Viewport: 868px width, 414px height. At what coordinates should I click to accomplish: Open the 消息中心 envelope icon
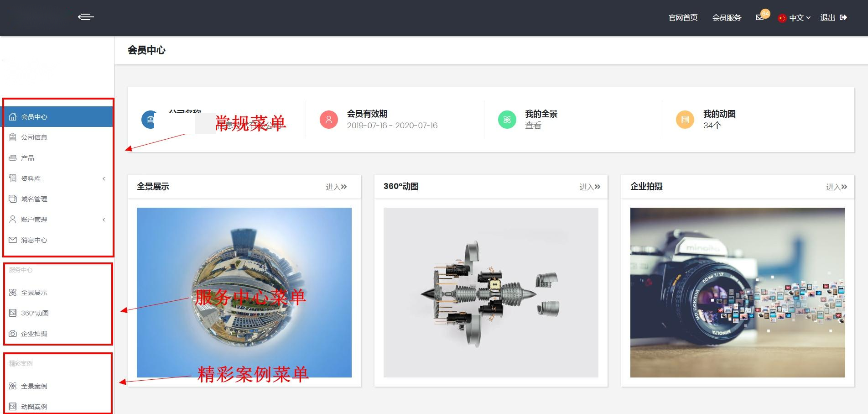pyautogui.click(x=12, y=240)
